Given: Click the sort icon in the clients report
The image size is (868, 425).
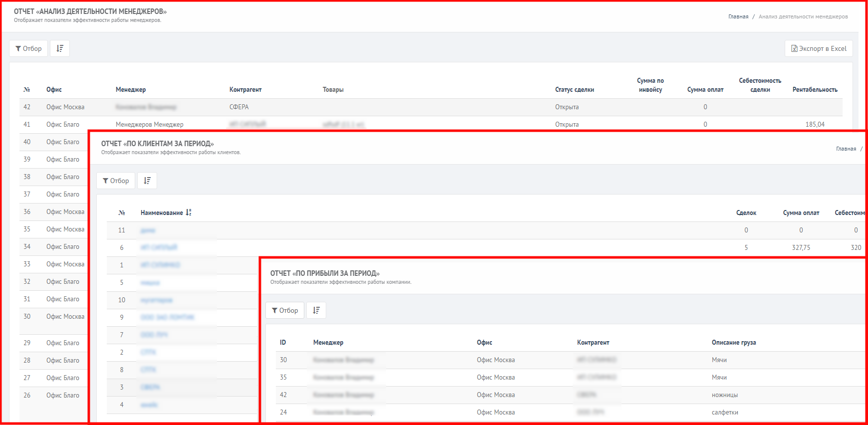Looking at the screenshot, I should pos(147,181).
